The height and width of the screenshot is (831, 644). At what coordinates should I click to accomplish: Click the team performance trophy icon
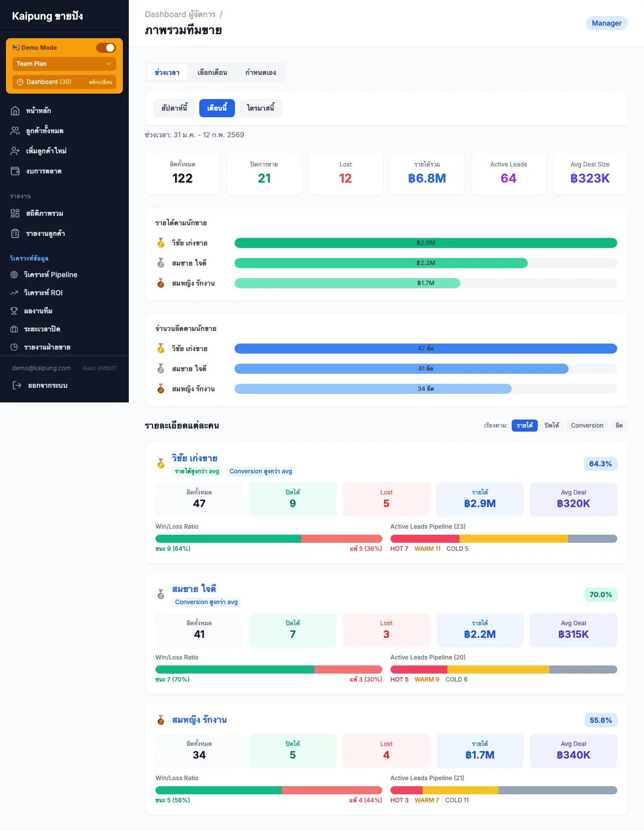14,311
